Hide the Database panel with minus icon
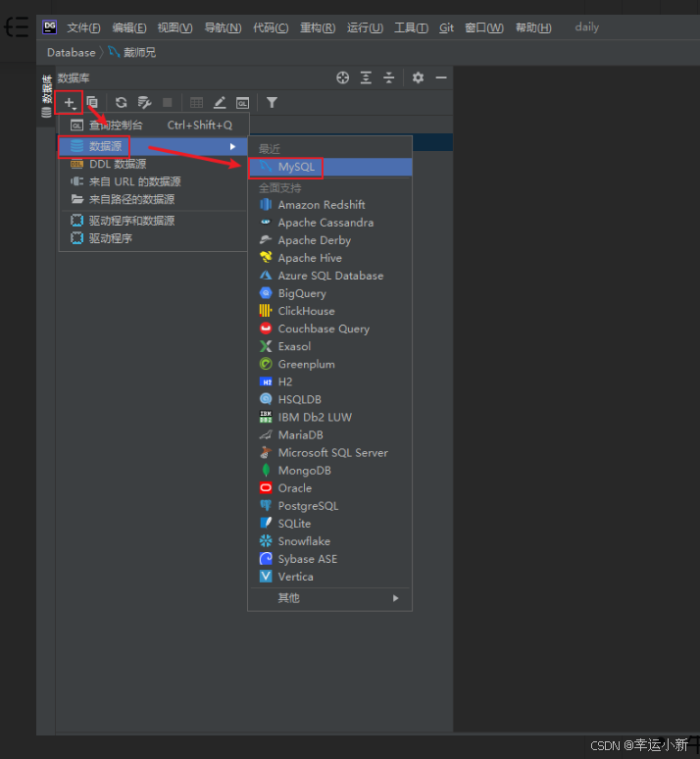 point(441,77)
